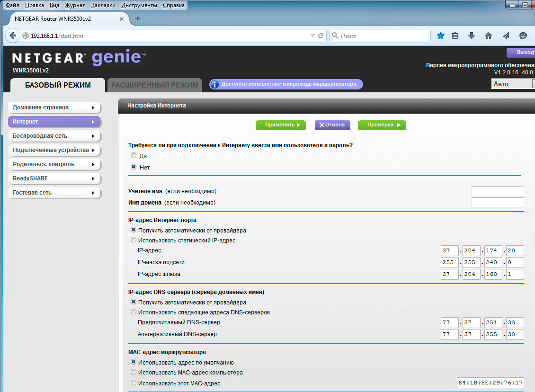
Task: Click the "Учетное имя" input field
Action: (497, 191)
